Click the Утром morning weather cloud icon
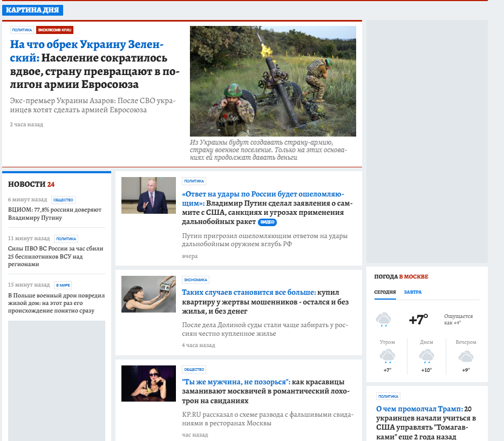504x441 pixels. point(387,356)
